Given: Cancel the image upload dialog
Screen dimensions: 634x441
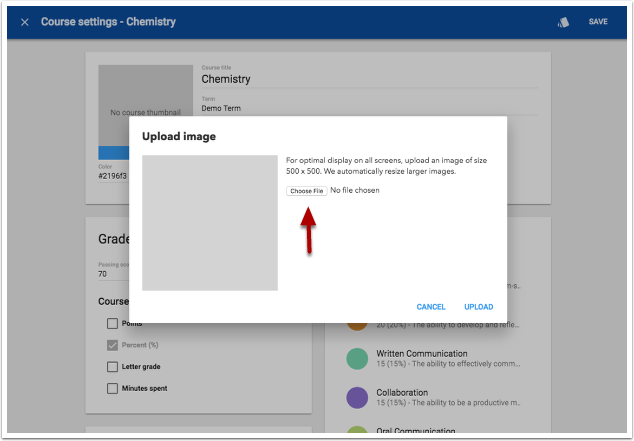Looking at the screenshot, I should [x=431, y=307].
